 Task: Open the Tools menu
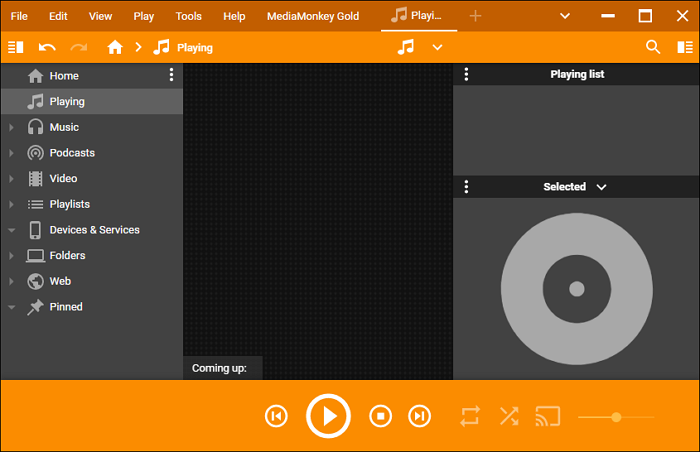pos(188,16)
